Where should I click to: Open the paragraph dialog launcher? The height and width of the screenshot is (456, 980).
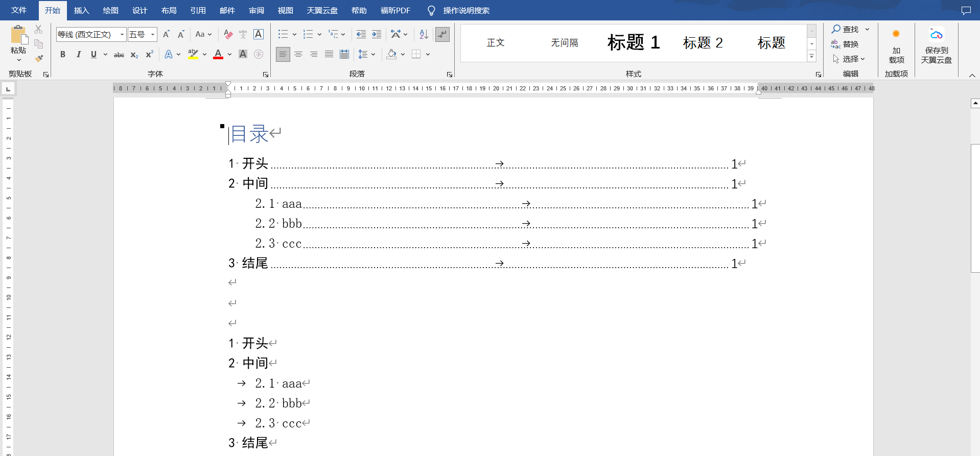pos(450,75)
